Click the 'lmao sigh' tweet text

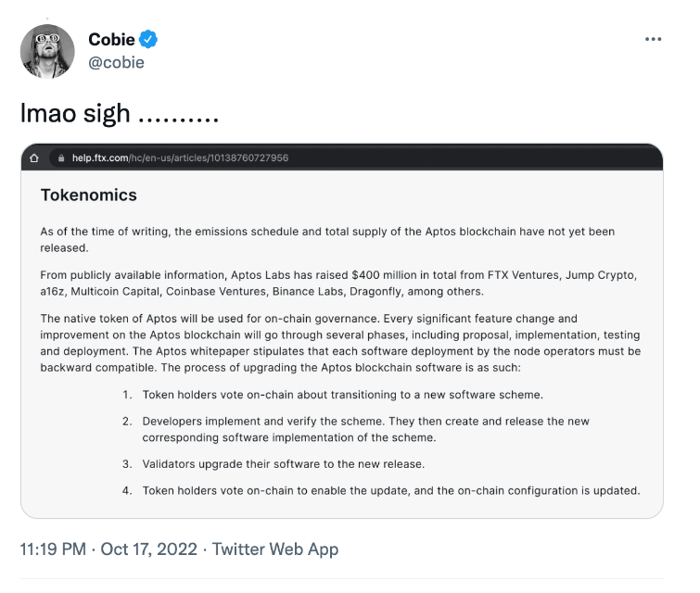click(x=120, y=113)
